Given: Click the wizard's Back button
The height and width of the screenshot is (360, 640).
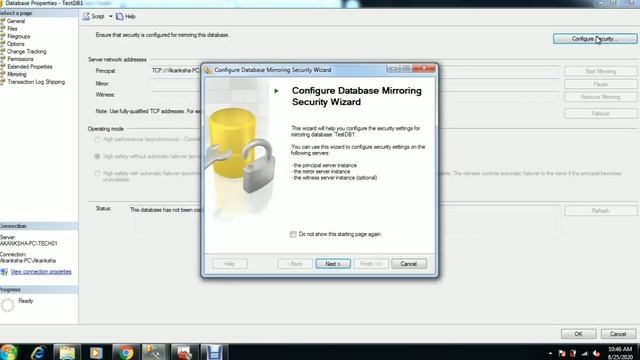Looking at the screenshot, I should pos(295,264).
